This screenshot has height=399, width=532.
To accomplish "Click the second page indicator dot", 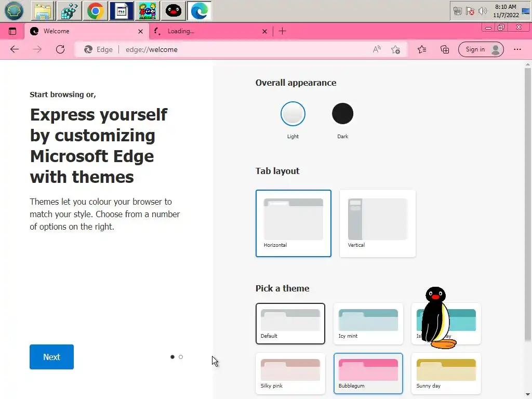I will click(x=181, y=357).
